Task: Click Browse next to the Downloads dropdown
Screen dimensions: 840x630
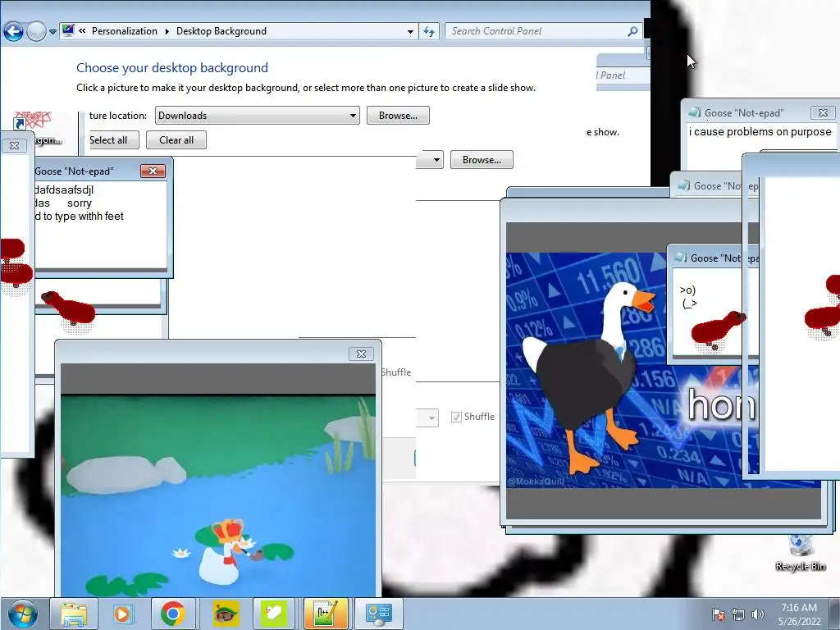Action: (398, 115)
